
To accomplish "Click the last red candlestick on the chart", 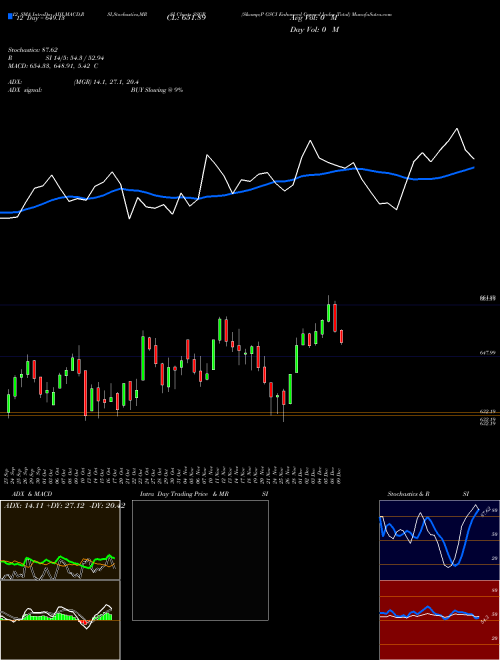I will point(341,336).
